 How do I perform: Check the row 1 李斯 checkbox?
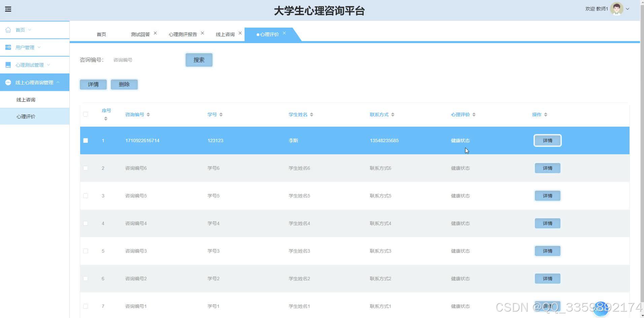[x=86, y=140]
